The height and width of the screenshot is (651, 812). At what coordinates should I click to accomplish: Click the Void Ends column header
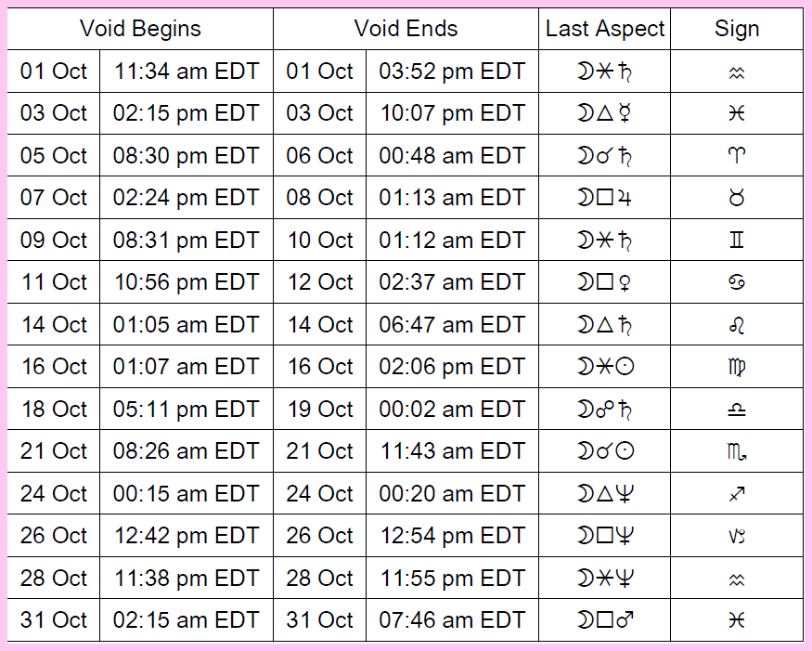click(x=406, y=29)
